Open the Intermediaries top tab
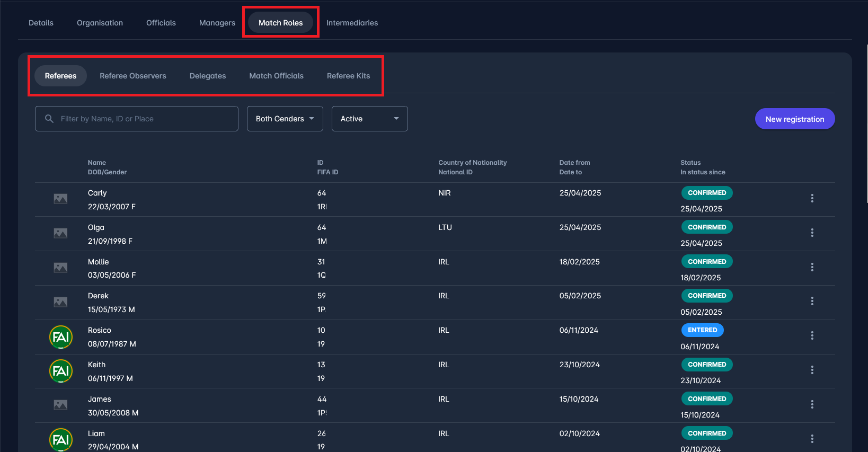868x452 pixels. 352,23
